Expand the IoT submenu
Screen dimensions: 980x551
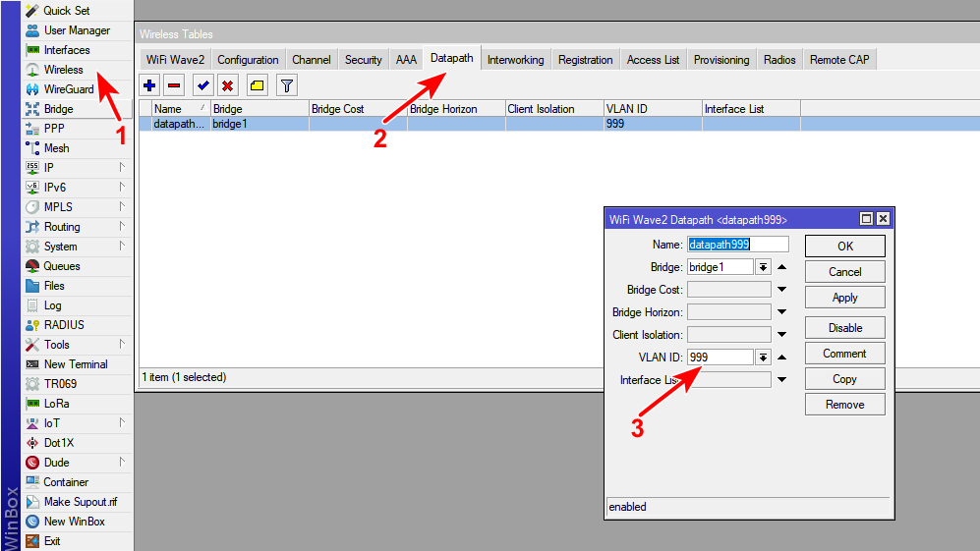pos(122,423)
